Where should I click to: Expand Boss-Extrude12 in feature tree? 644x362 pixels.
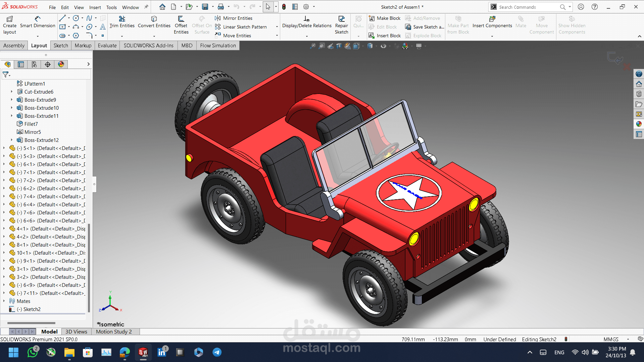[x=12, y=140]
